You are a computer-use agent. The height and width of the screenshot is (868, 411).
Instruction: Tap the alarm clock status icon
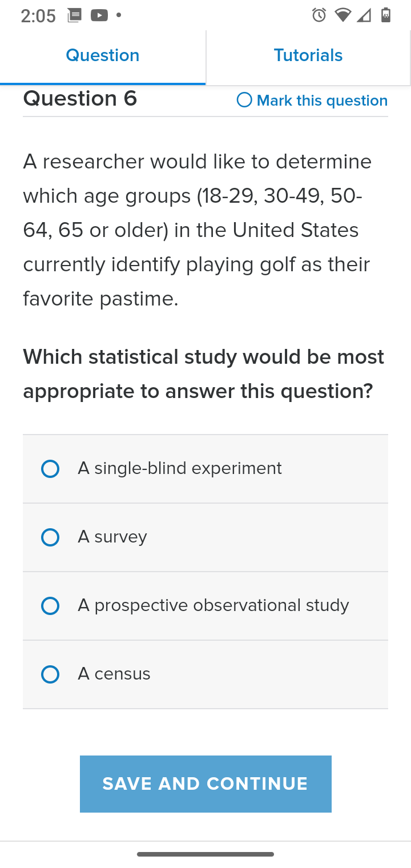319,15
